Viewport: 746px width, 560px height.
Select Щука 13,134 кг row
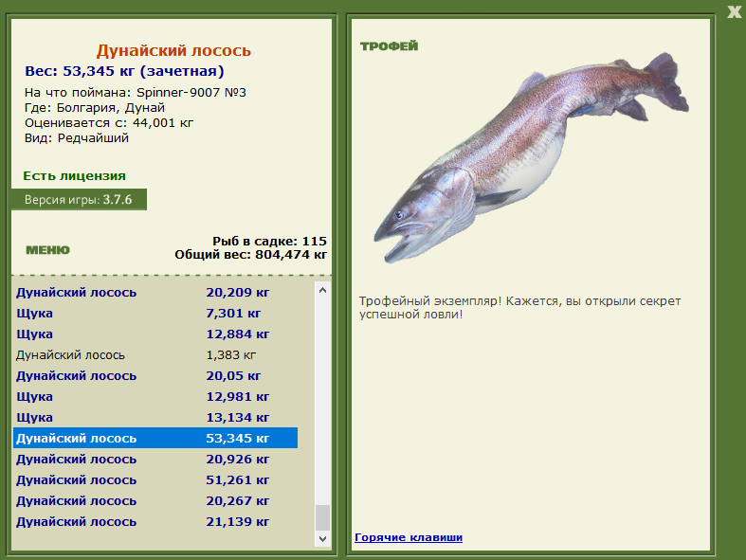pyautogui.click(x=155, y=417)
